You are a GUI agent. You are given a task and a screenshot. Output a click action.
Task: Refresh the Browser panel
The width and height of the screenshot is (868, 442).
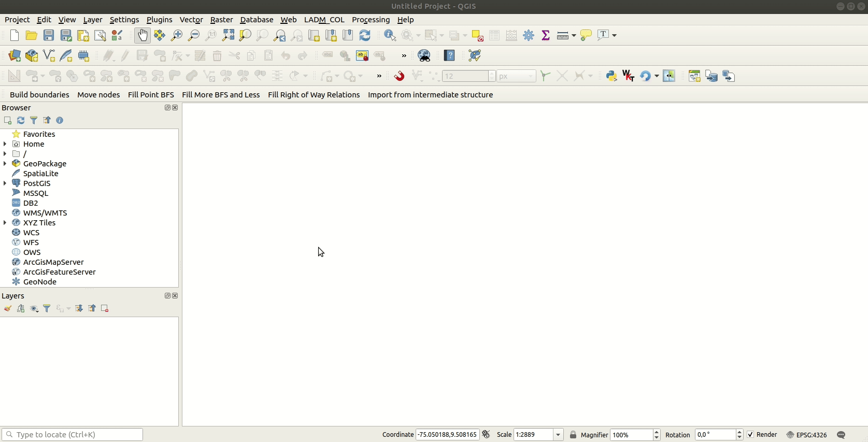[21, 120]
